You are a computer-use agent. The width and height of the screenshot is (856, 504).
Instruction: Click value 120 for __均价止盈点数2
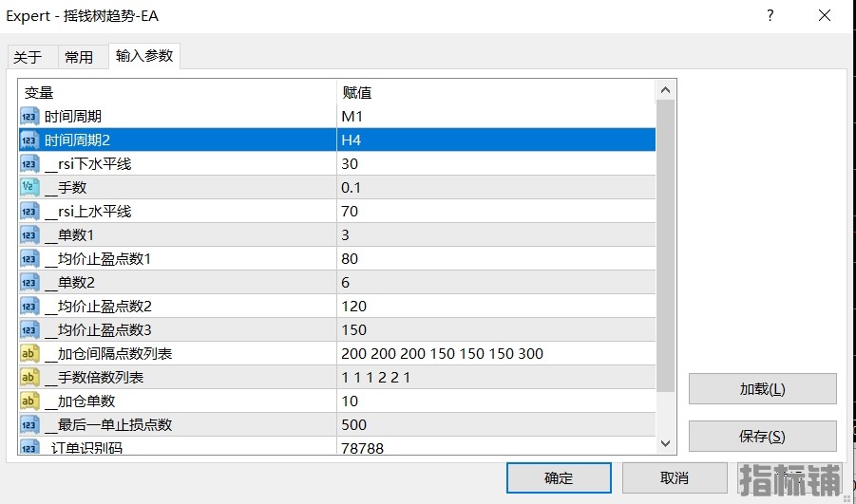[x=354, y=307]
